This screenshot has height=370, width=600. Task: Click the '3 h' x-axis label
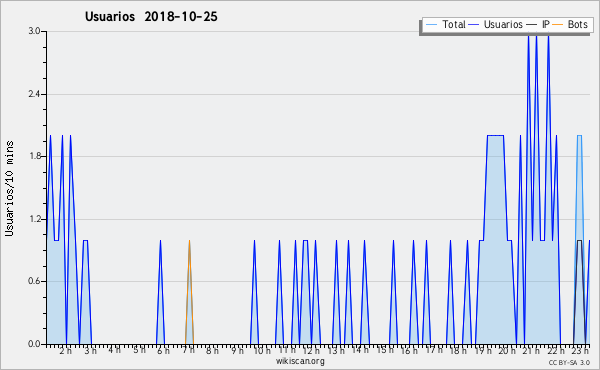click(x=91, y=351)
